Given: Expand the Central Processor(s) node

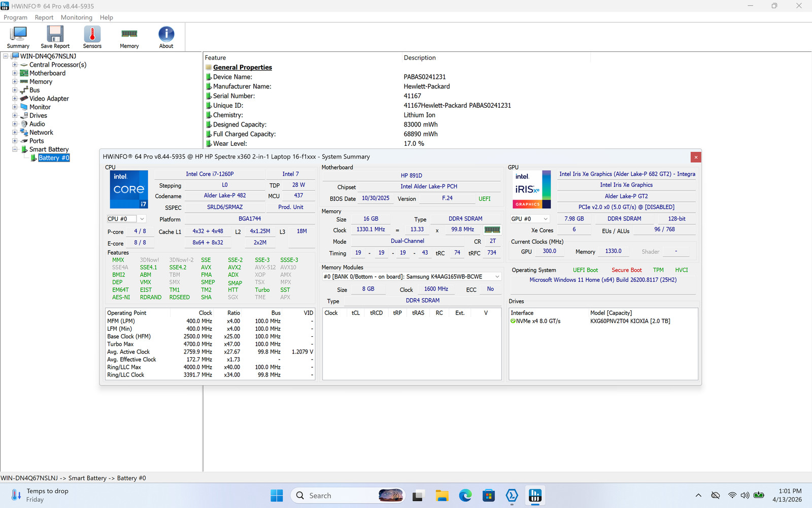Looking at the screenshot, I should 15,65.
